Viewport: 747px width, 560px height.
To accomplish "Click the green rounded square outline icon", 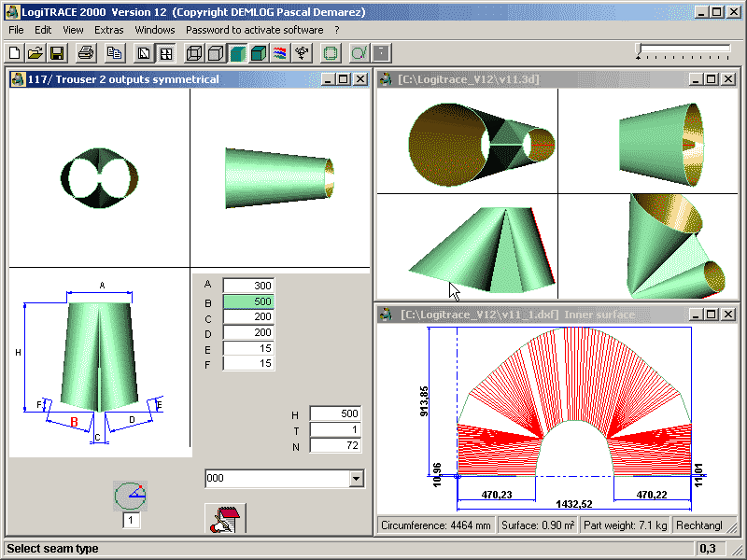I will pos(331,53).
